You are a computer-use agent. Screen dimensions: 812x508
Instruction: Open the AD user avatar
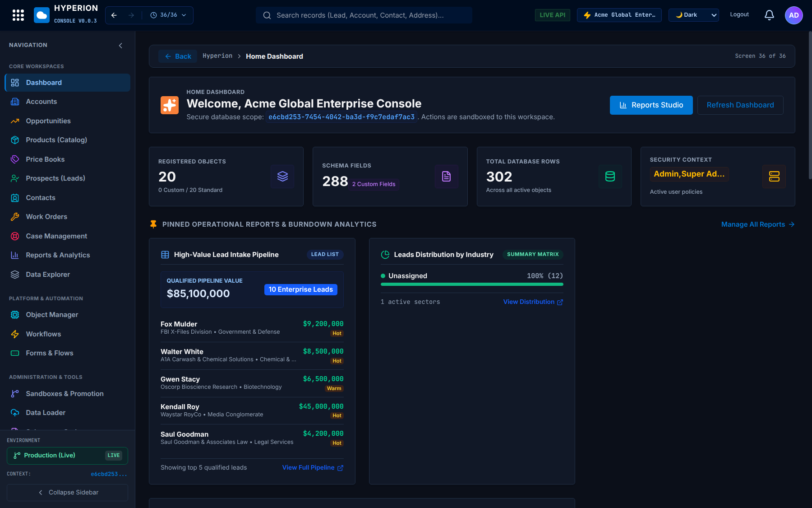(x=794, y=15)
